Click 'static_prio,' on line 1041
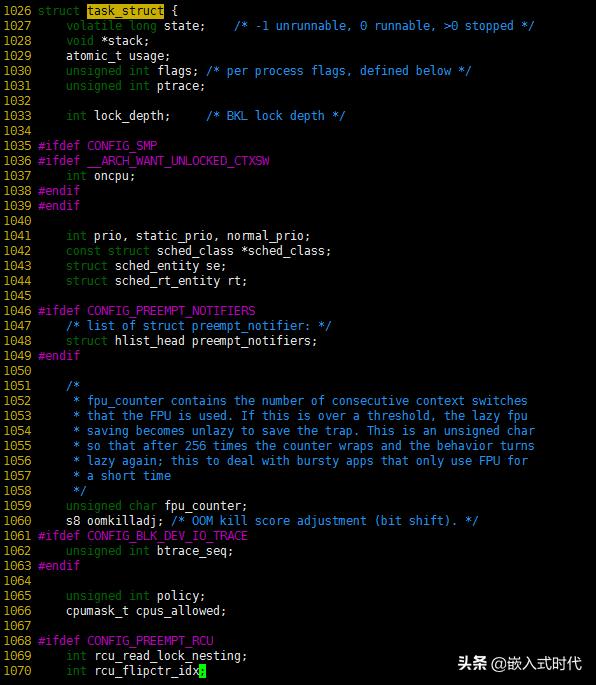The width and height of the screenshot is (596, 685). coord(177,236)
